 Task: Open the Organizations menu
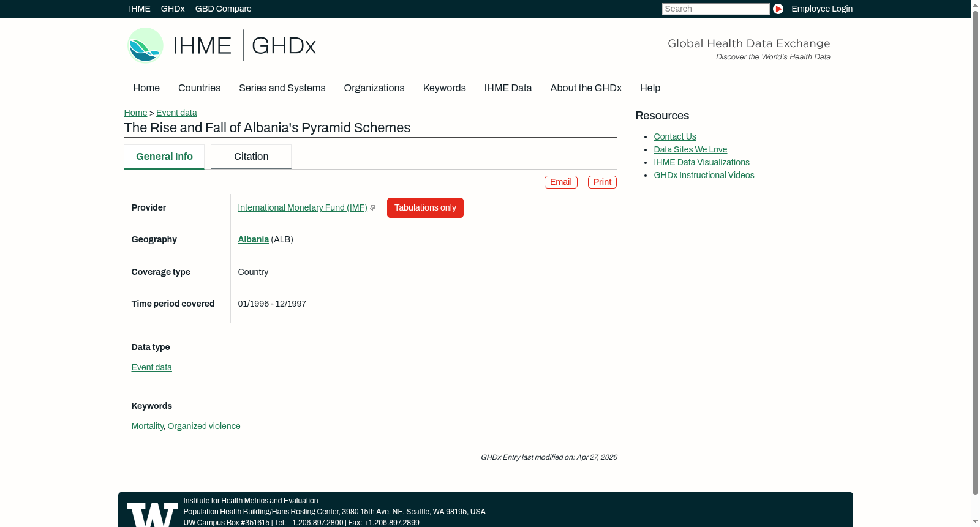[x=374, y=88]
